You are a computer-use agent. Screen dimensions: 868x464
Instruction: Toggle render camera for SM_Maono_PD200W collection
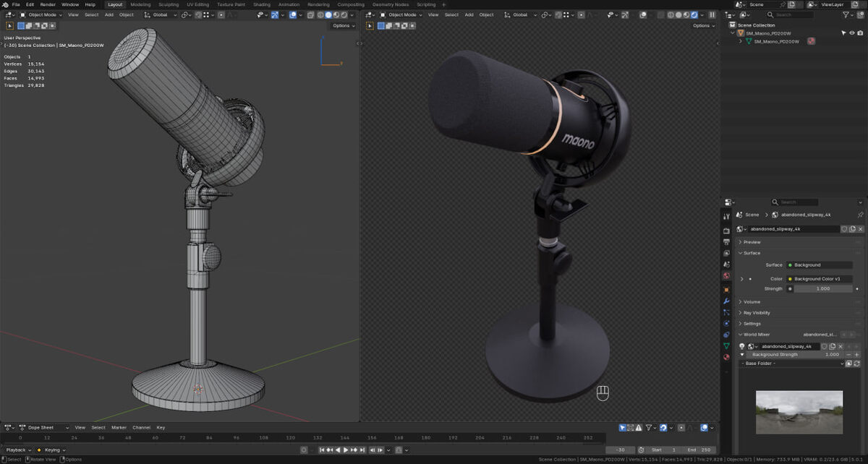click(x=861, y=33)
